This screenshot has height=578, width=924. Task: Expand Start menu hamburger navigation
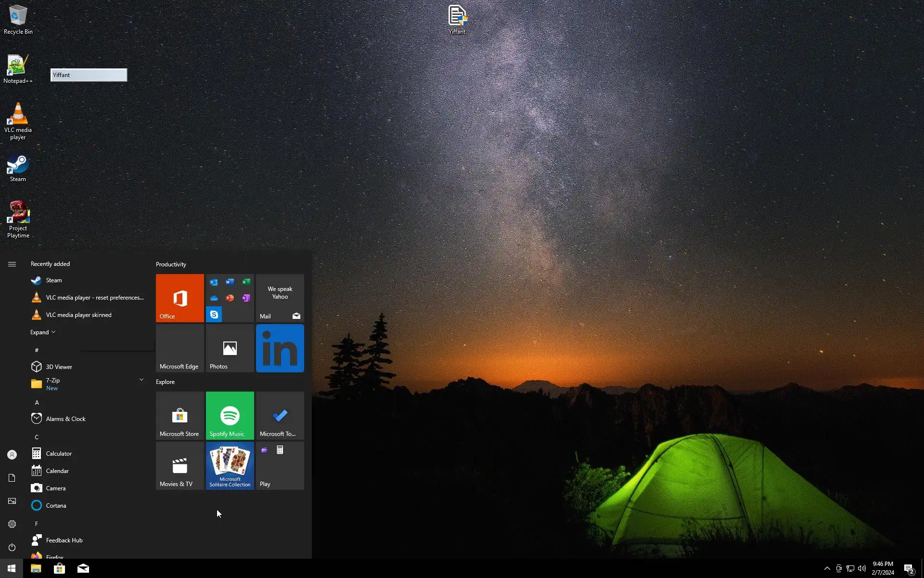pyautogui.click(x=12, y=264)
